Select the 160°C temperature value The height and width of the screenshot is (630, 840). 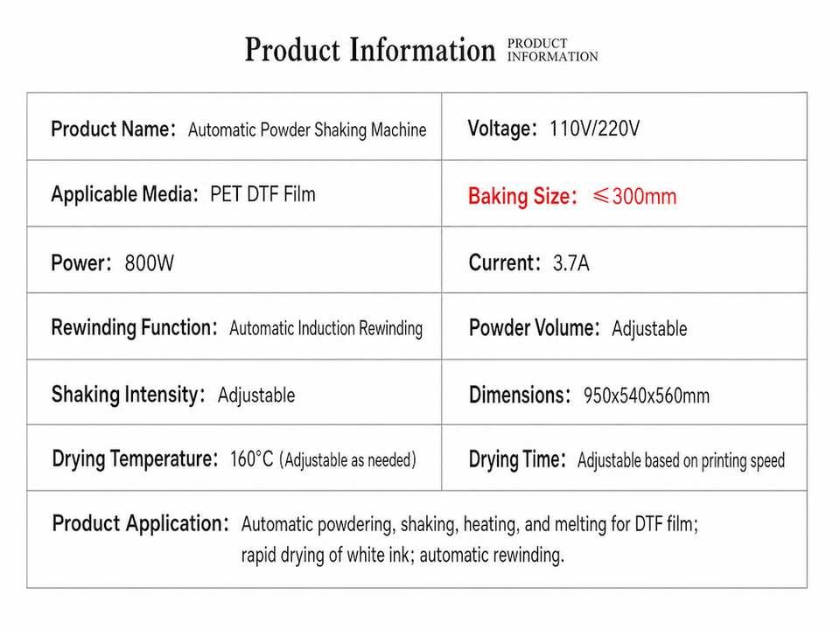pyautogui.click(x=251, y=459)
